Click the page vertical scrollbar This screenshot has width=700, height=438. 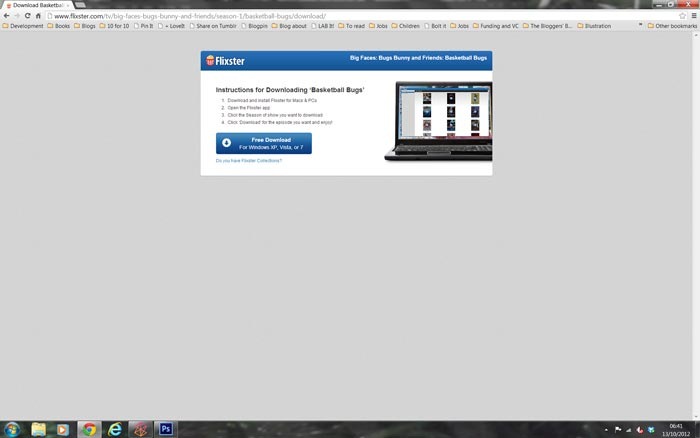coord(696,225)
